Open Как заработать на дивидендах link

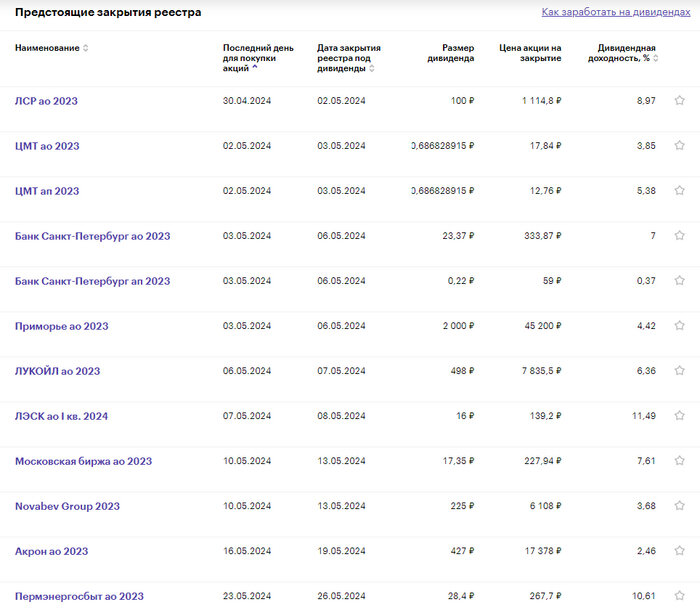616,12
